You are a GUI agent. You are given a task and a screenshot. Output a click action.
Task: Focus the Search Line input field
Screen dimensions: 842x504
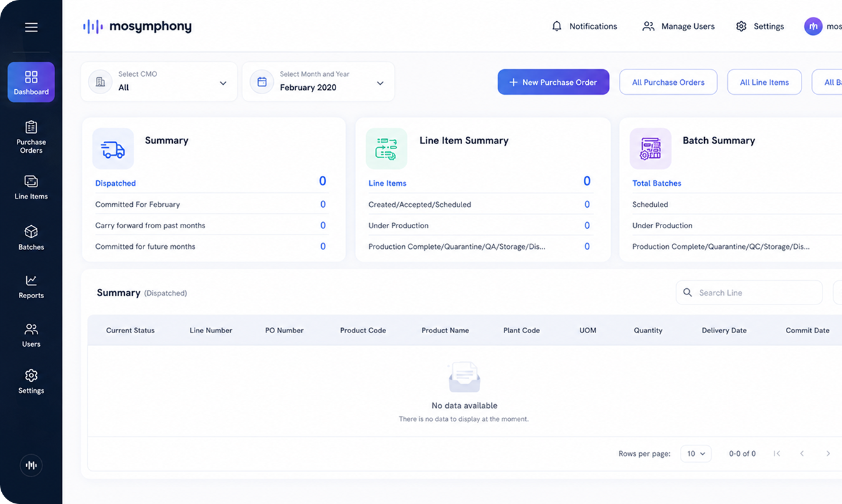749,293
